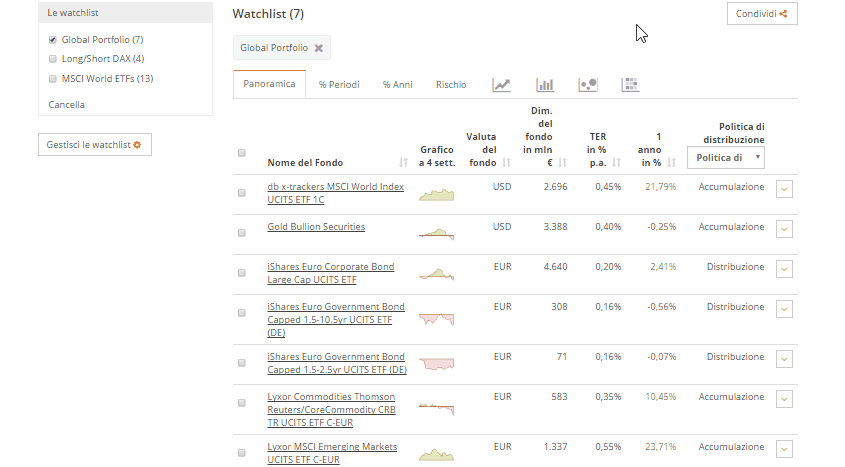845x467 pixels.
Task: Sort by 1 anno in % column
Action: [x=670, y=163]
